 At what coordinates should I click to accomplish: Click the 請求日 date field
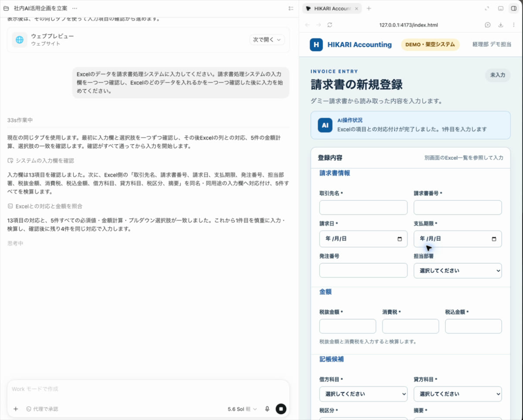click(x=363, y=239)
